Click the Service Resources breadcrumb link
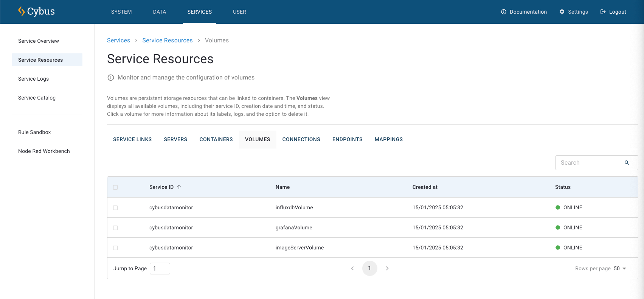This screenshot has height=299, width=644. click(167, 40)
